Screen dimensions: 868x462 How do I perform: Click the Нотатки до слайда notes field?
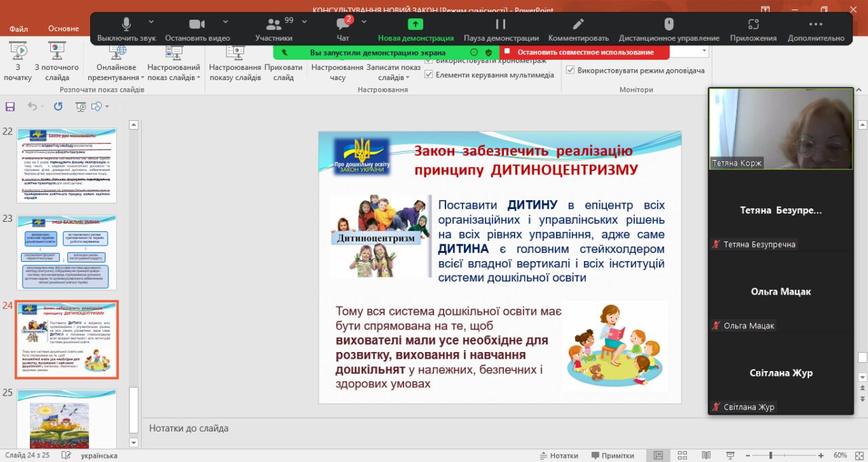click(x=425, y=428)
